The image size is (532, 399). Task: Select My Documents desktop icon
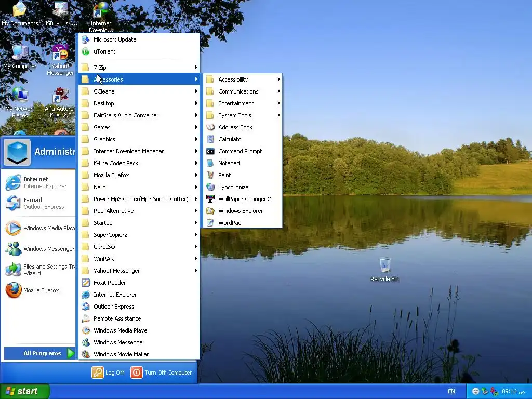[20, 14]
